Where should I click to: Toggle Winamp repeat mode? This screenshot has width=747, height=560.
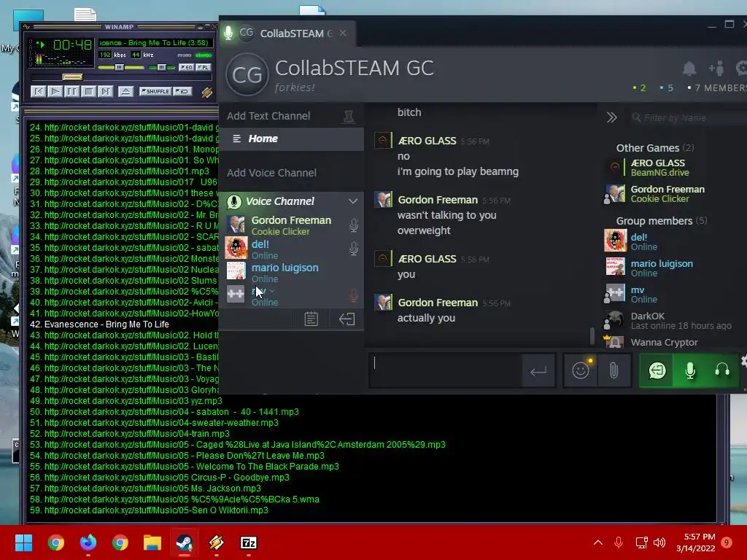(182, 91)
